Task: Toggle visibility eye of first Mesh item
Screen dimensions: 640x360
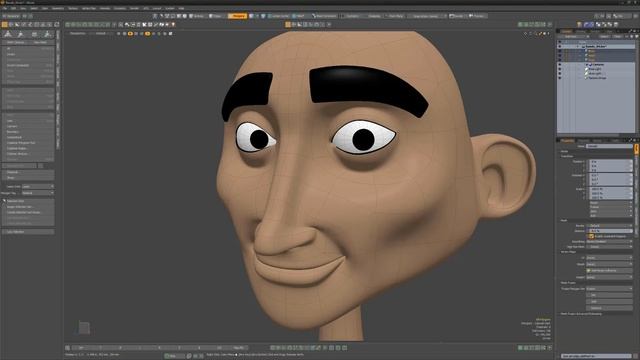Action: tap(560, 51)
